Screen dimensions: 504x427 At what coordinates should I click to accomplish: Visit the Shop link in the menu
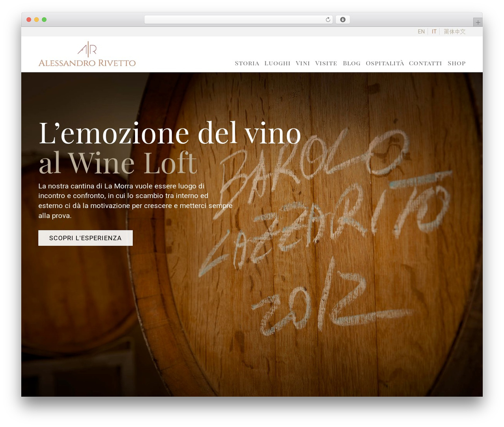click(456, 63)
